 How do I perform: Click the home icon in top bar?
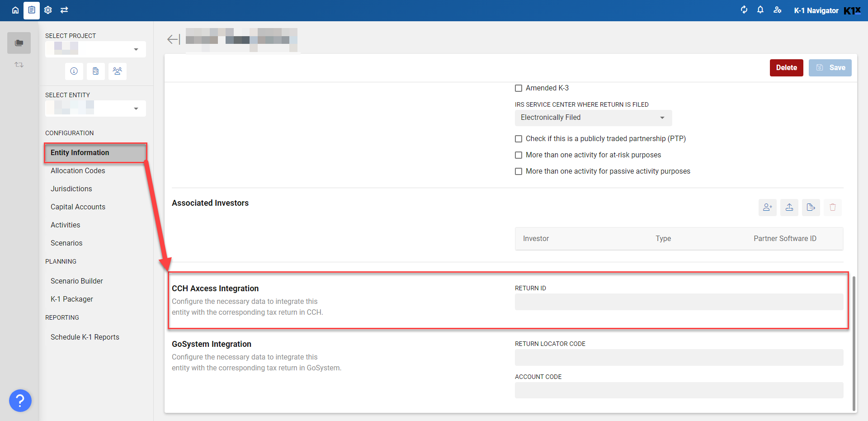[15, 10]
